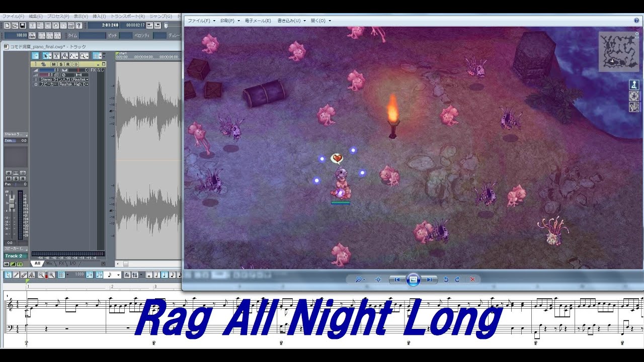
Task: Open the DAW 表示(V) menu
Action: (x=81, y=17)
